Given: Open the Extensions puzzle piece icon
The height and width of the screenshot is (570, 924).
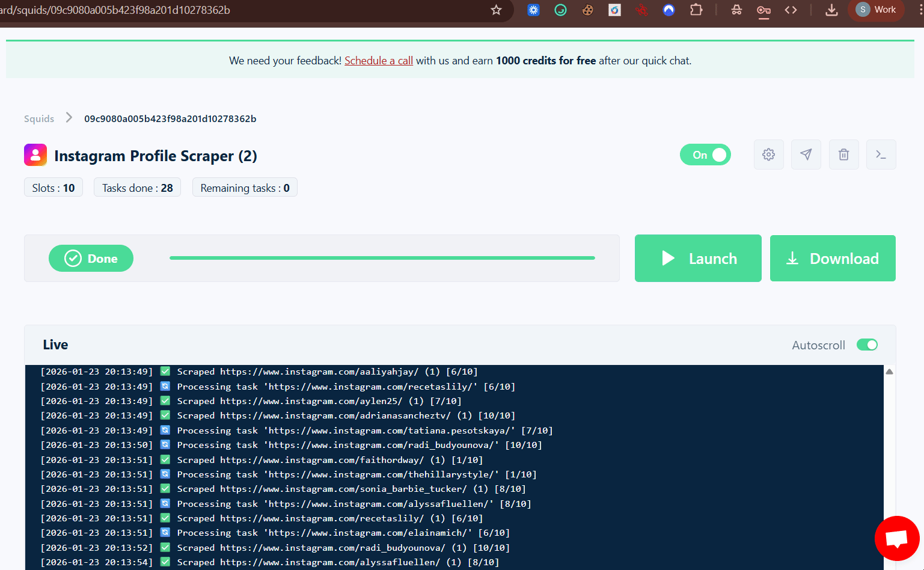Looking at the screenshot, I should 696,10.
